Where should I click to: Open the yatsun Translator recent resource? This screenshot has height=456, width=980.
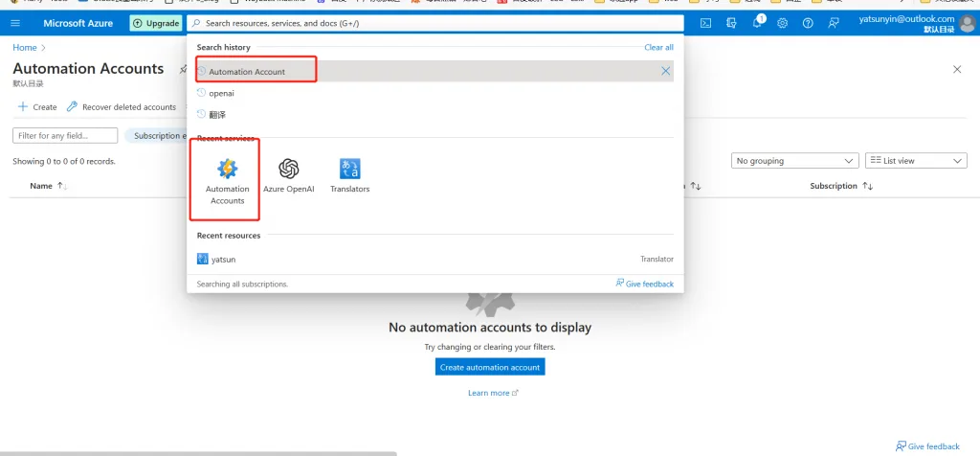pos(434,259)
